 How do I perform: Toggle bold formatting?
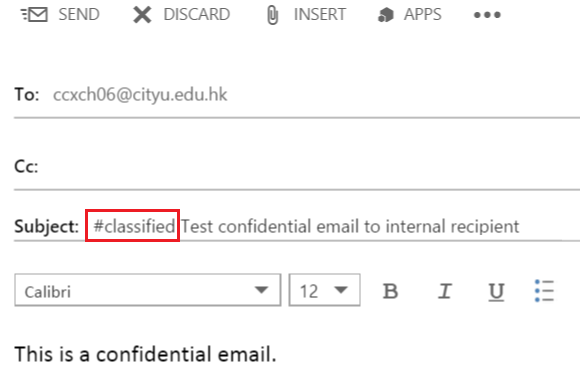pyautogui.click(x=390, y=291)
